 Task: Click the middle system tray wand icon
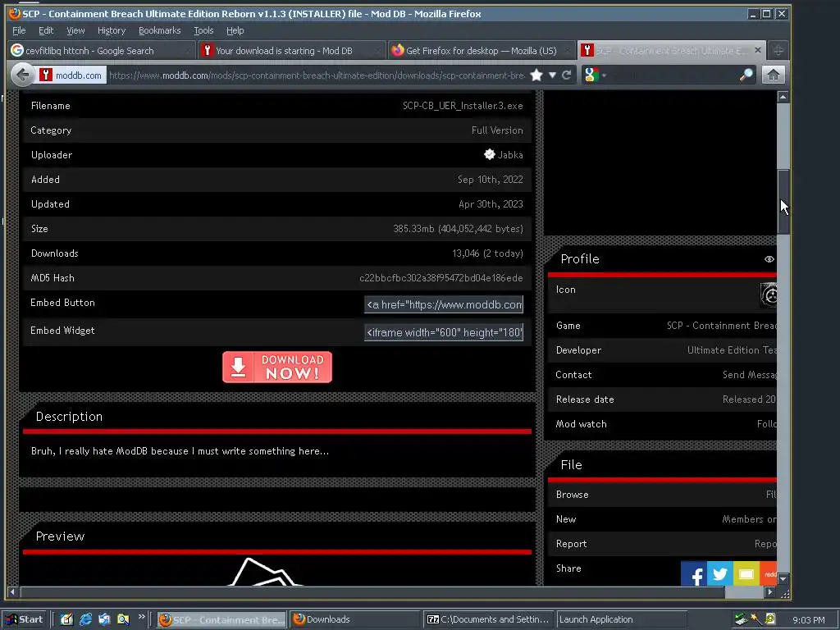pyautogui.click(x=756, y=619)
